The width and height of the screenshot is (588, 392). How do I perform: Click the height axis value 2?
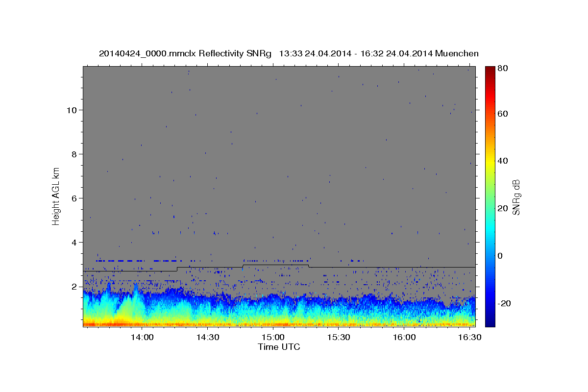[75, 286]
